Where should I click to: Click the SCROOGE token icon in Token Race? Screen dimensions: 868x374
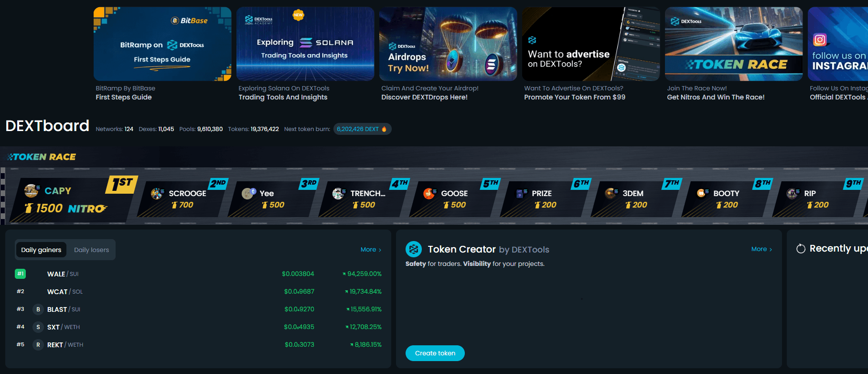click(157, 193)
